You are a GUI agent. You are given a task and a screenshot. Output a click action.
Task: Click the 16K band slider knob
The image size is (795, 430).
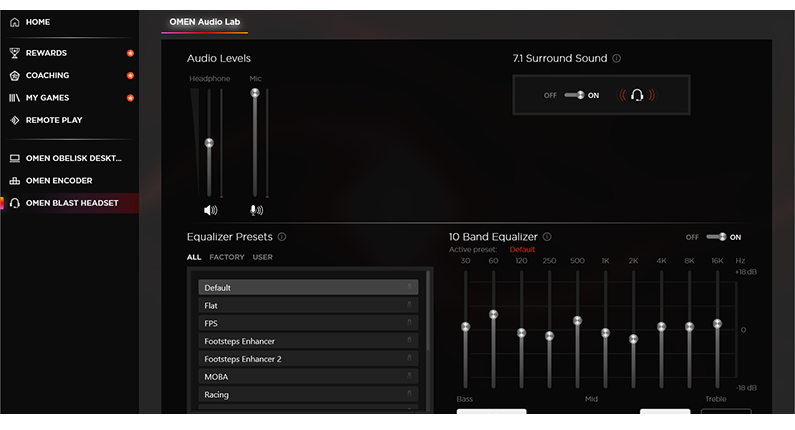[x=717, y=324]
